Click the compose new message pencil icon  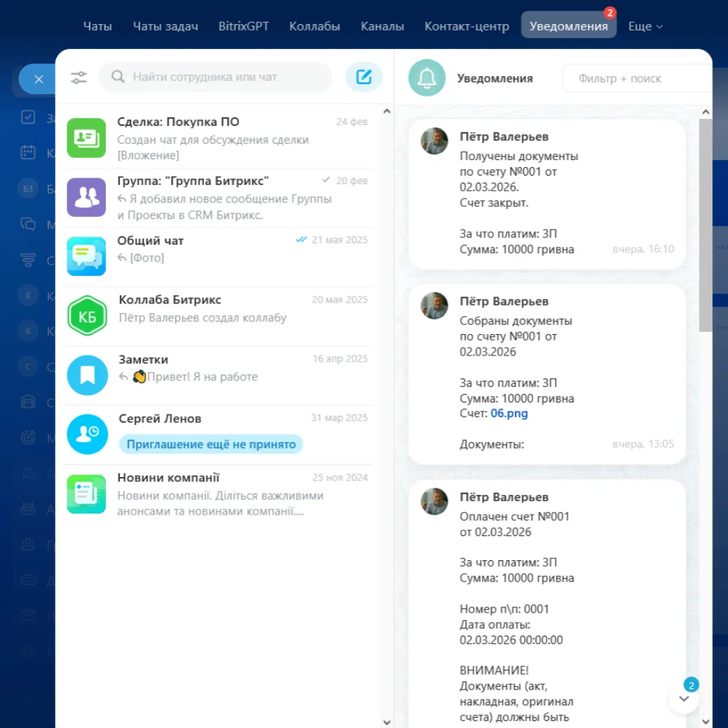click(363, 77)
